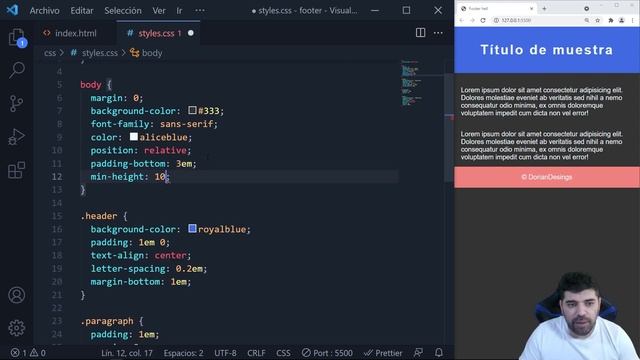Open the Explorer view in activity bar
This screenshot has width=640, height=360.
[17, 38]
